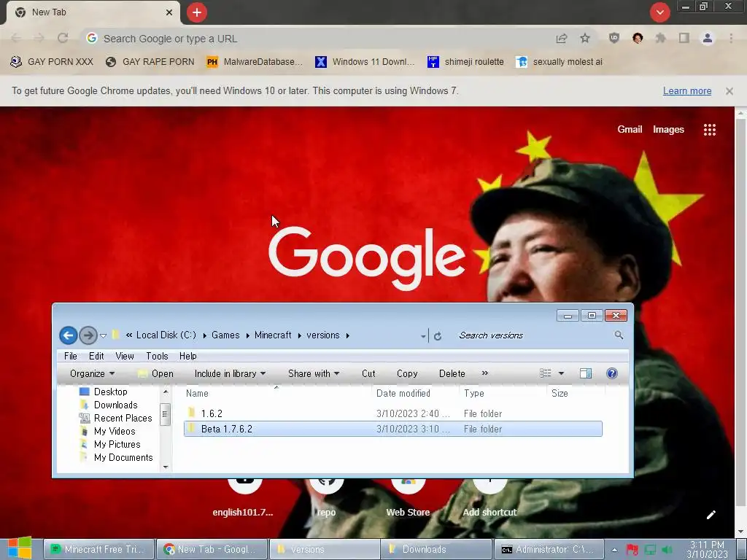This screenshot has height=560, width=747.
Task: Open the address bar previous locations dropdown
Action: point(423,336)
